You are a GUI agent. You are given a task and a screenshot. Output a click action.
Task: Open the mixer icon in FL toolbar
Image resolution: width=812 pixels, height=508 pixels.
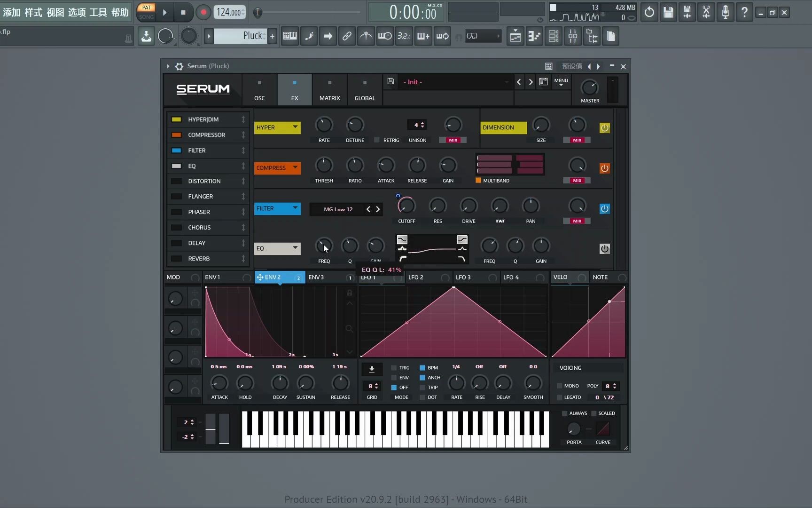pyautogui.click(x=573, y=36)
